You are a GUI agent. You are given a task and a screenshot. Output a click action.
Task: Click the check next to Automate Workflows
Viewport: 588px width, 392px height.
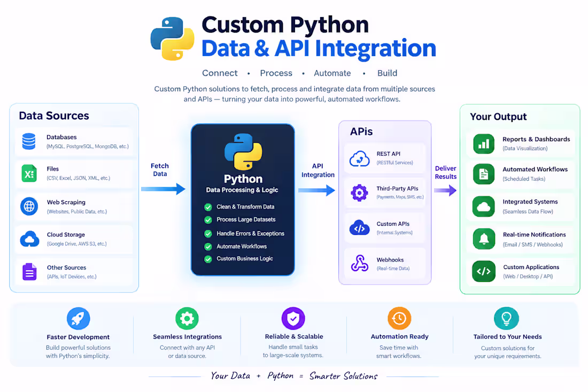208,247
